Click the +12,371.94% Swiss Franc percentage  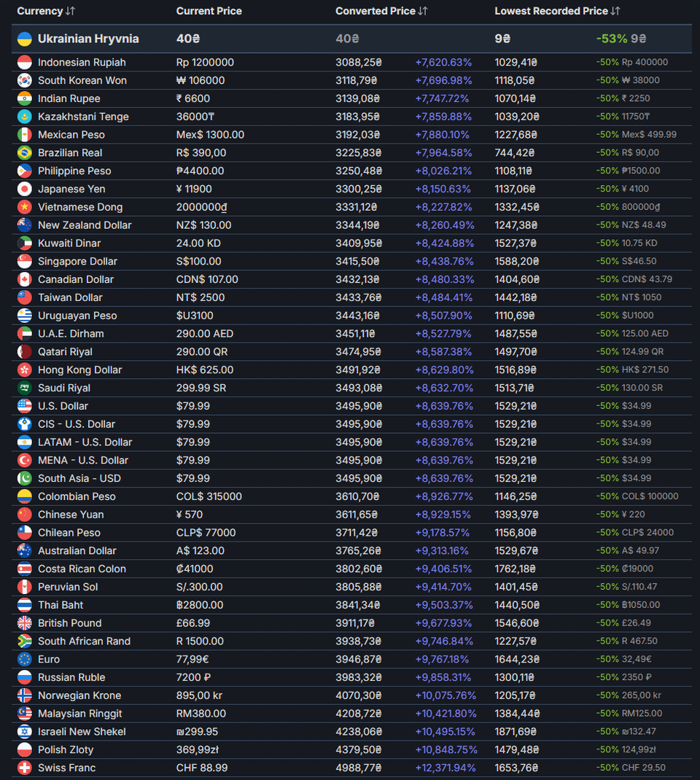[445, 768]
